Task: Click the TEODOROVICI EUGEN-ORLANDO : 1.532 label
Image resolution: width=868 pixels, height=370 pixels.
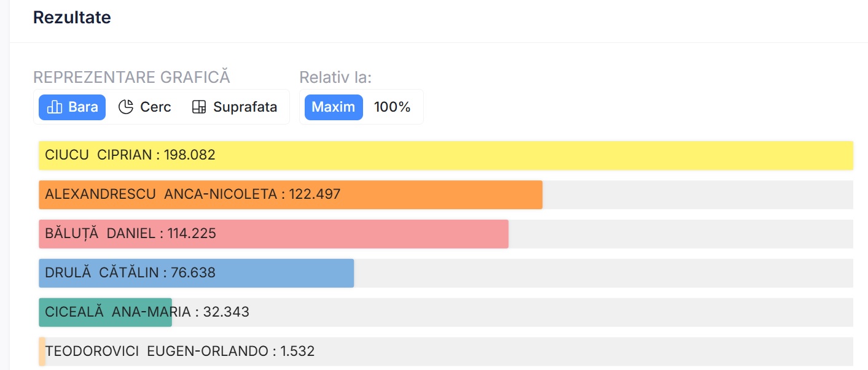Action: 180,352
